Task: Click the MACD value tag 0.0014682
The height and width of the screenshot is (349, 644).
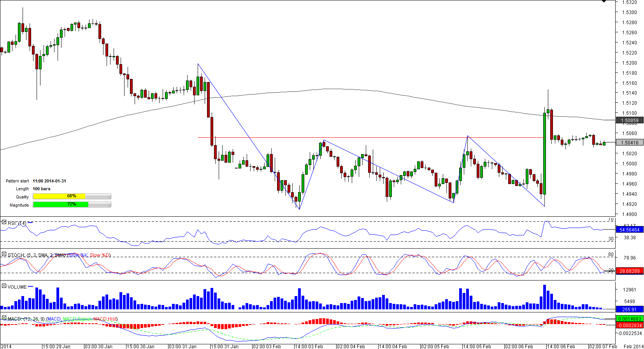Action: [x=630, y=319]
